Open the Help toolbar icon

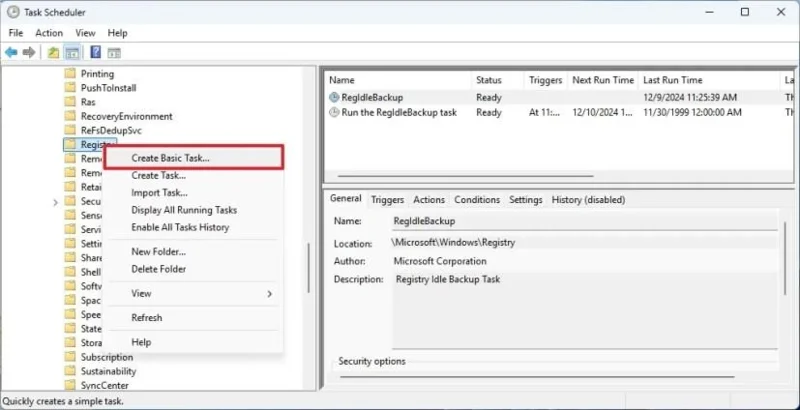point(95,52)
